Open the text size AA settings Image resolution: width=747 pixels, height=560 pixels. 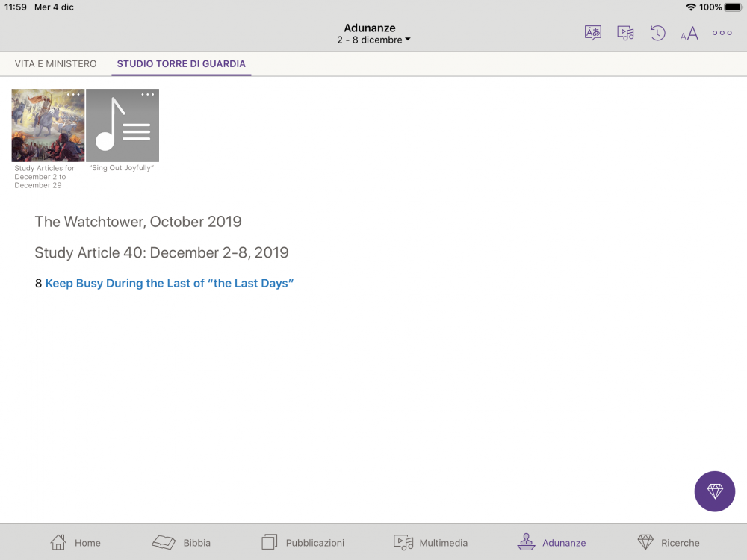[x=689, y=34]
